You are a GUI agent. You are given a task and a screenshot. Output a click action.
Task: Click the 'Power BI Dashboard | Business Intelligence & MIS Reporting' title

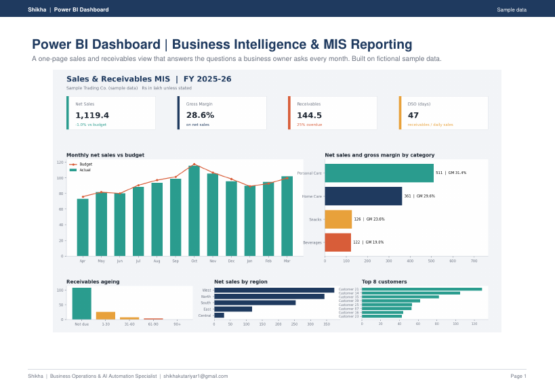point(222,45)
